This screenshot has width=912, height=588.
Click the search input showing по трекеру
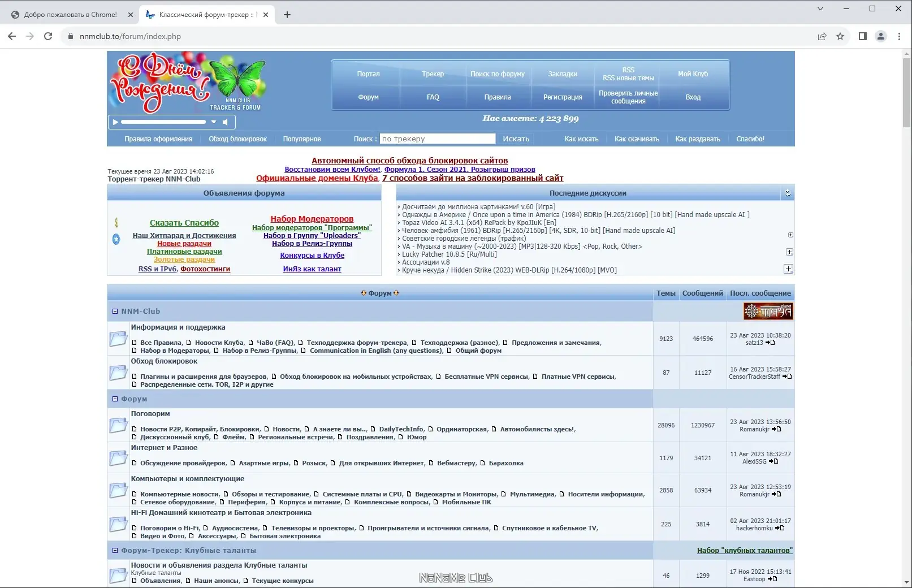(x=437, y=139)
